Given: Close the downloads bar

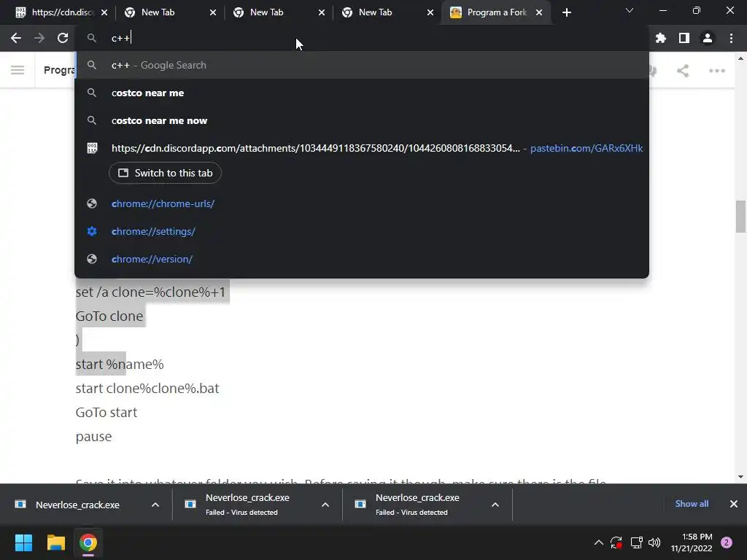Looking at the screenshot, I should [x=734, y=504].
